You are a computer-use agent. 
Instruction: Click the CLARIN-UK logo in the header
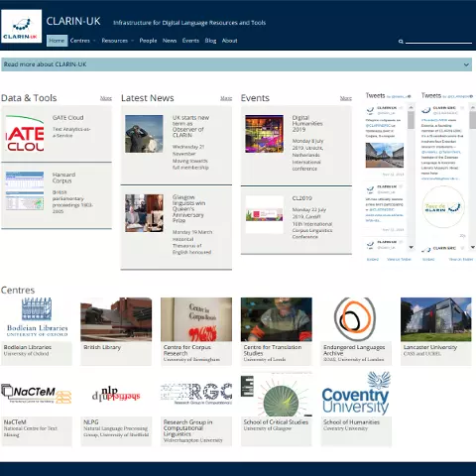pyautogui.click(x=22, y=26)
